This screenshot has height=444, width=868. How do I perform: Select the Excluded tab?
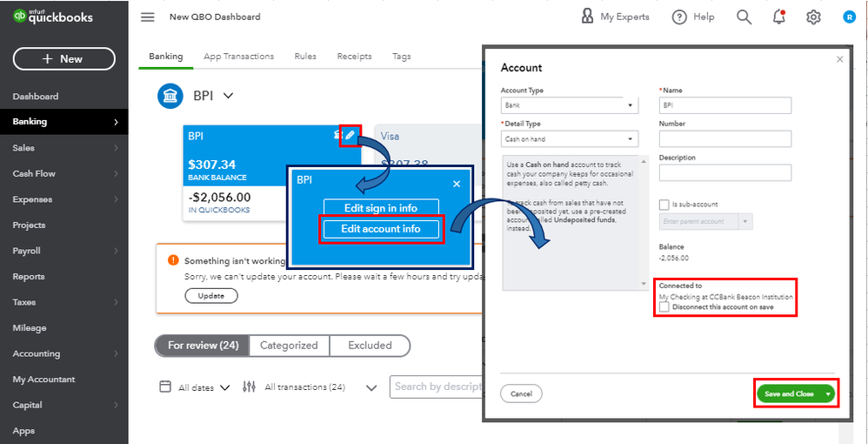pos(370,346)
